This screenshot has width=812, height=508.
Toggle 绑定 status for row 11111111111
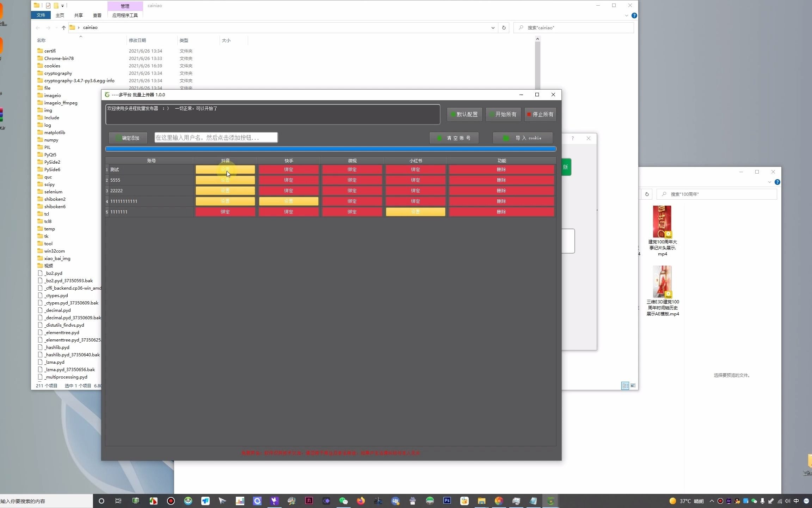point(352,201)
